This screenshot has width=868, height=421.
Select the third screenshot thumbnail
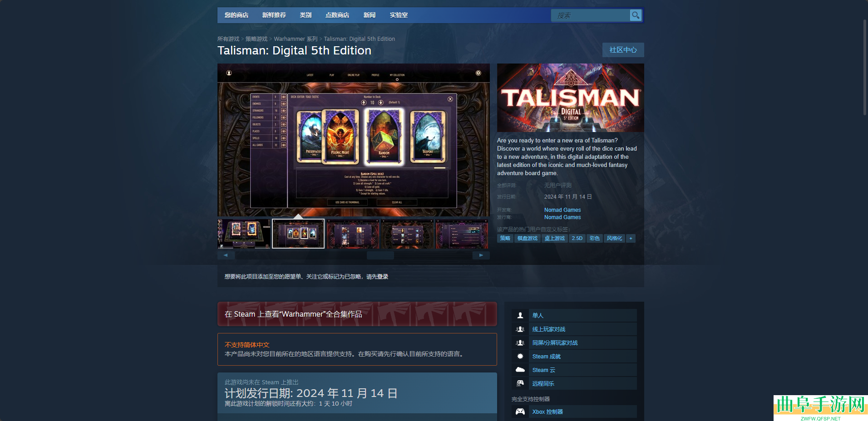click(353, 234)
